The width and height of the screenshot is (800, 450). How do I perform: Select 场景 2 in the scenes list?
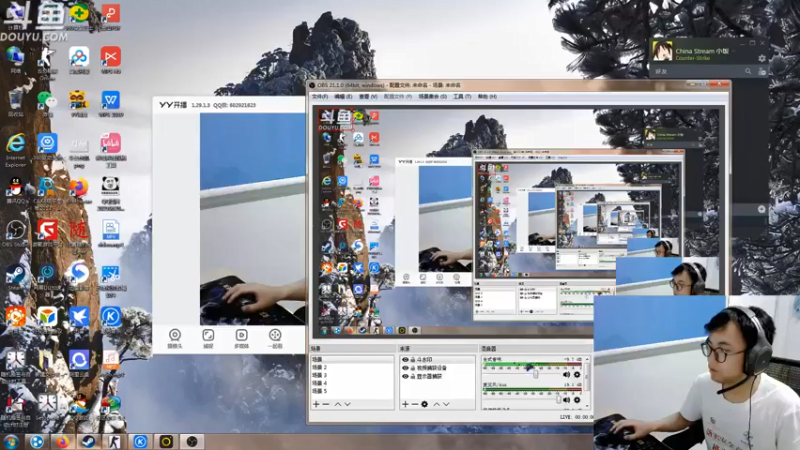352,367
